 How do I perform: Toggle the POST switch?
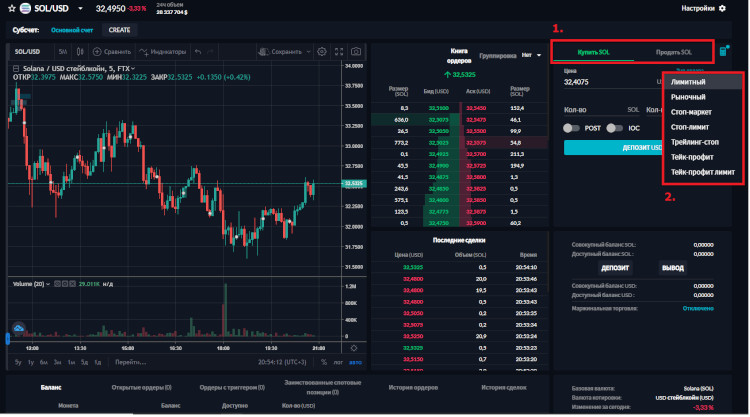pyautogui.click(x=572, y=127)
